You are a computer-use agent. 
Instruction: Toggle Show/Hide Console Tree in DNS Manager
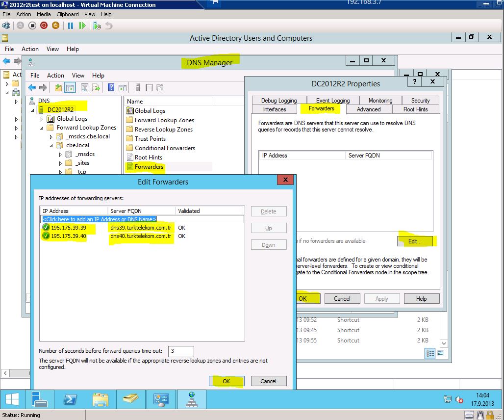[x=70, y=87]
